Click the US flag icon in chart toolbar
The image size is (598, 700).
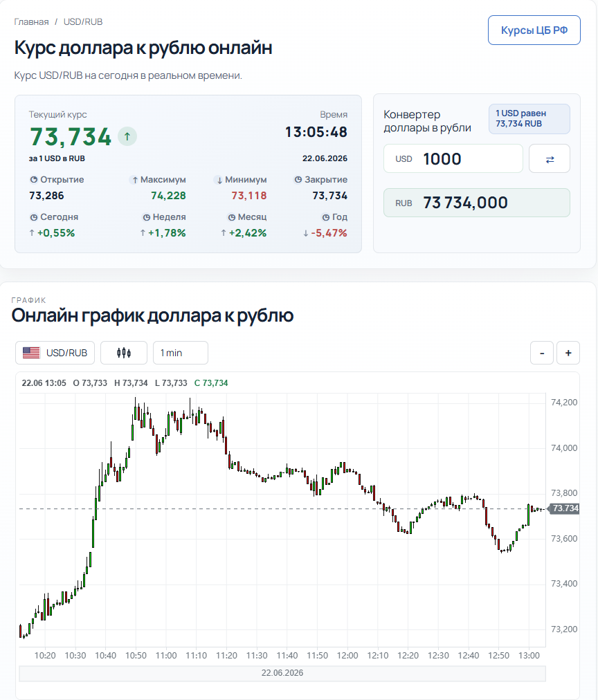[x=31, y=353]
